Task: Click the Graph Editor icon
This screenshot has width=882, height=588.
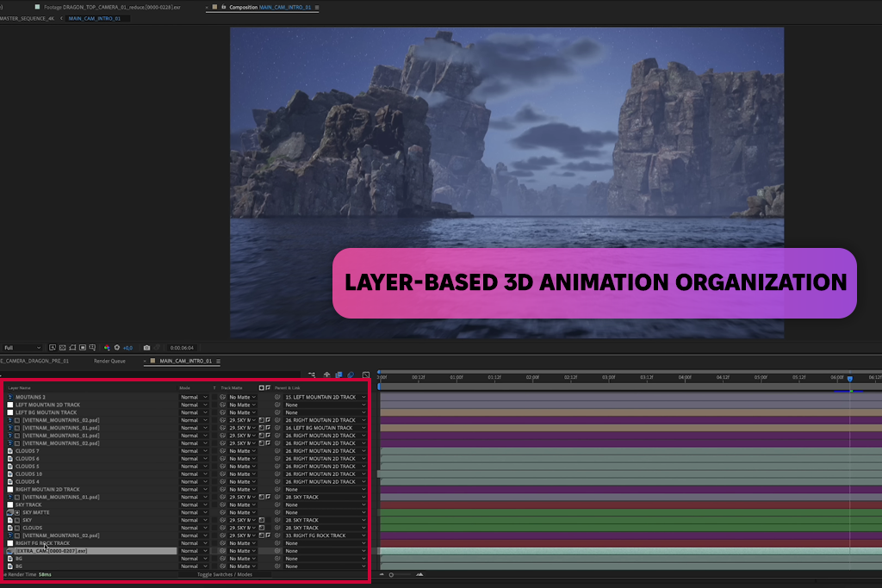Action: (366, 374)
